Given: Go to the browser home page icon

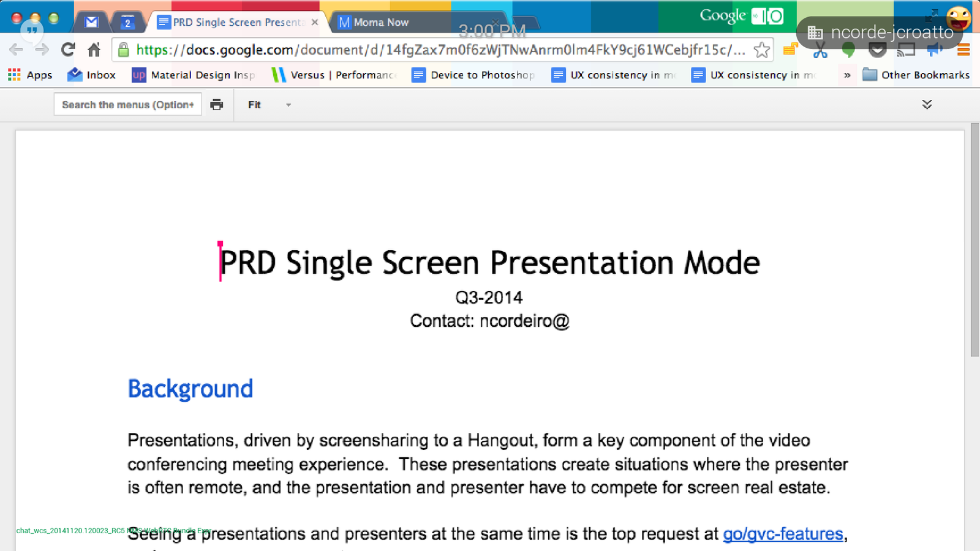Looking at the screenshot, I should pyautogui.click(x=94, y=50).
